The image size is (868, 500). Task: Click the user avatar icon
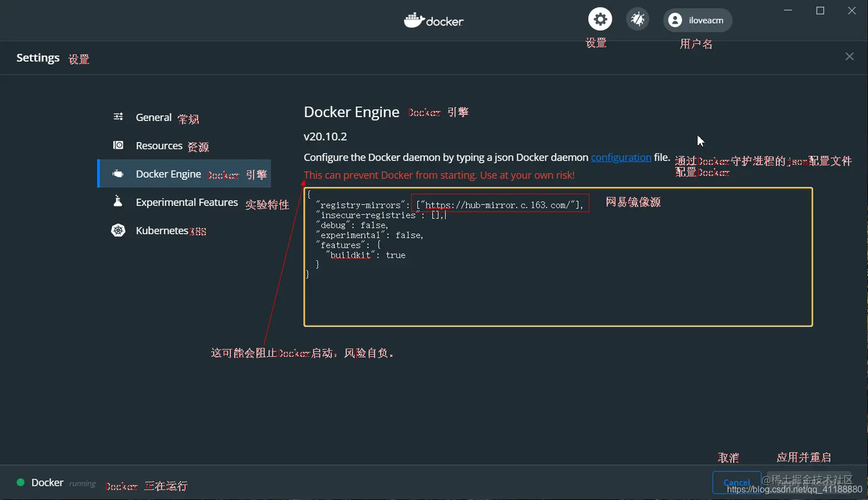click(675, 20)
